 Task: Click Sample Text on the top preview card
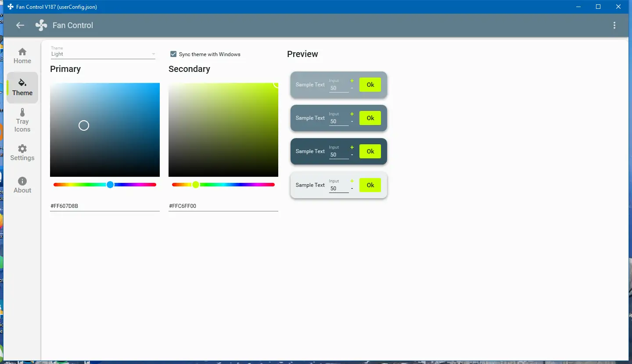310,85
